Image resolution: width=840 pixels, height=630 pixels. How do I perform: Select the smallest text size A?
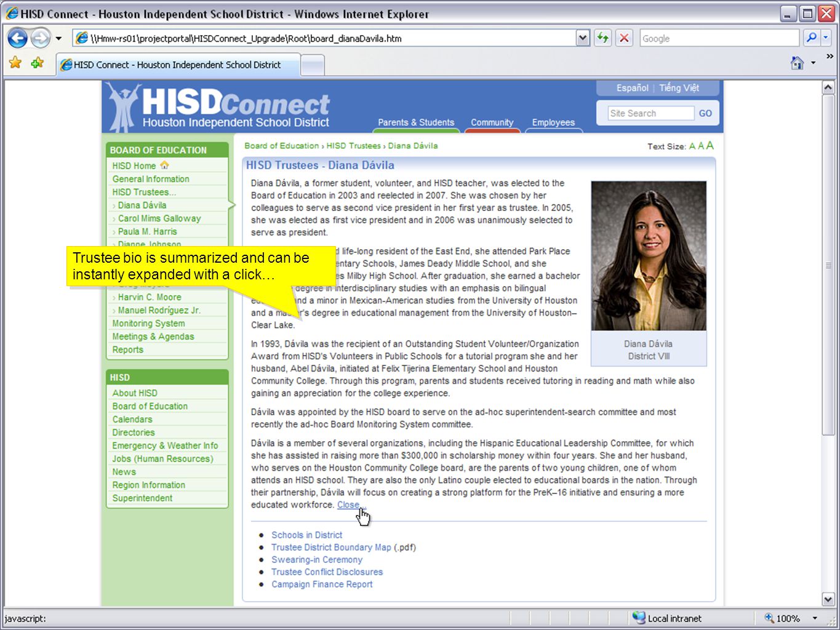point(692,146)
